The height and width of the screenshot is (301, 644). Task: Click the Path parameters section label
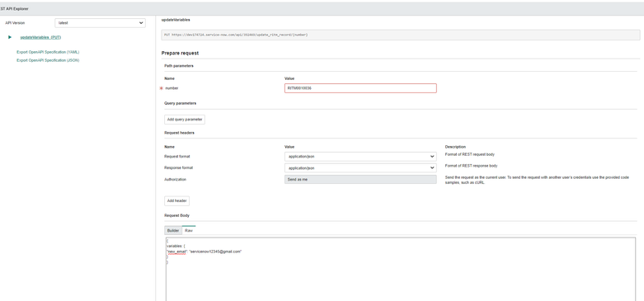179,66
